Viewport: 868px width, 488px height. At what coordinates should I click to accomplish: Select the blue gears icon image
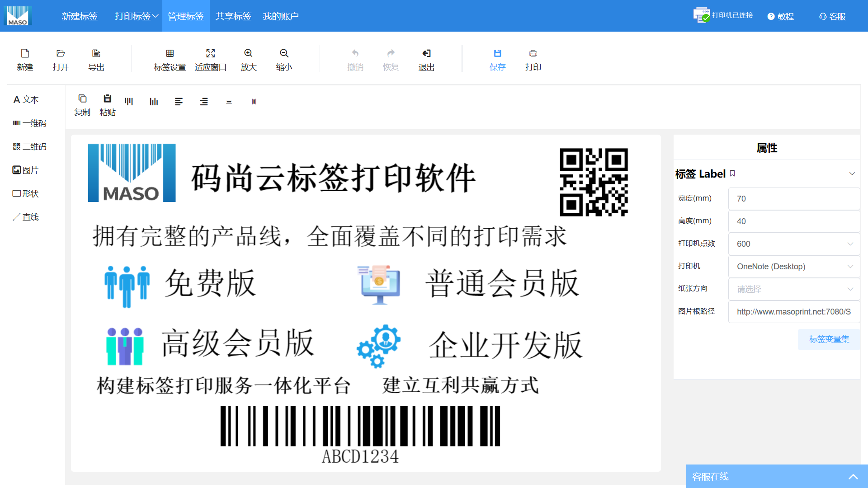click(x=379, y=346)
